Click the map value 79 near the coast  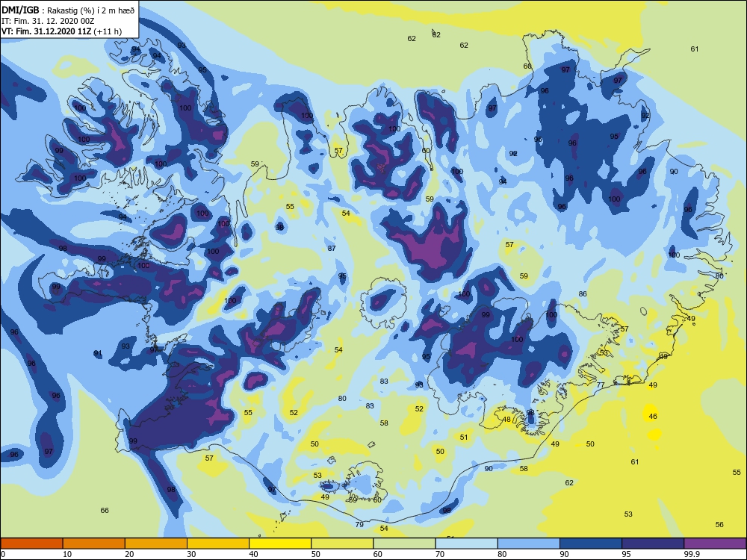coord(359,525)
